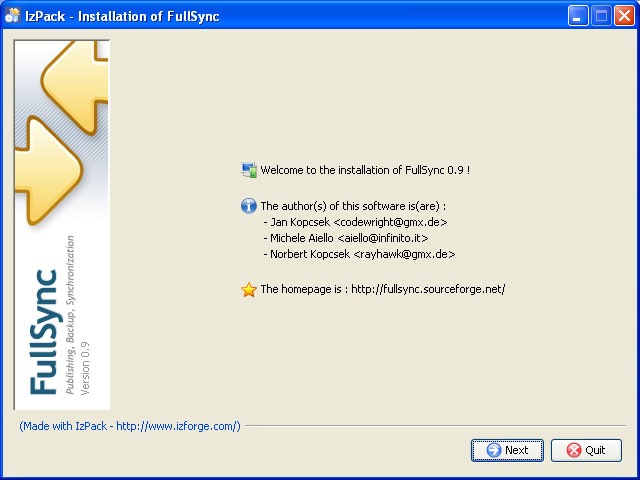This screenshot has width=640, height=480.
Task: Click the '(Made with IzPack - http://www.izforge.com/)' label
Action: pos(130,426)
